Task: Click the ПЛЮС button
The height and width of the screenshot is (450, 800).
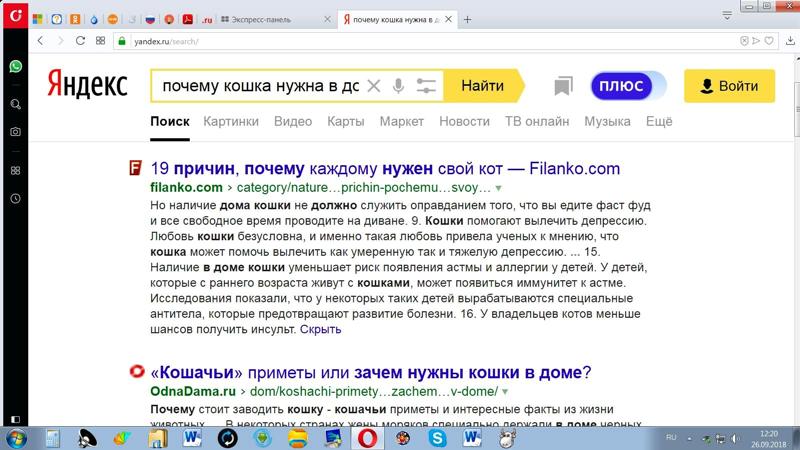Action: point(621,86)
